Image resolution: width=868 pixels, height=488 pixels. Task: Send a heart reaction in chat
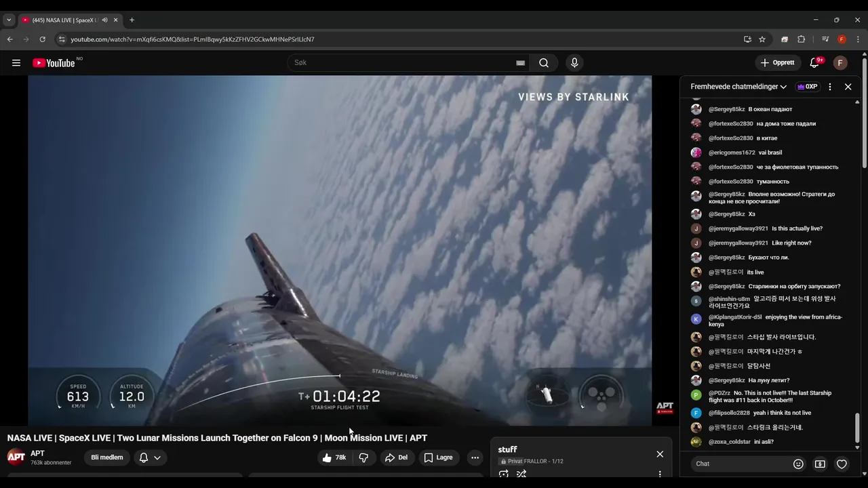coord(842,464)
